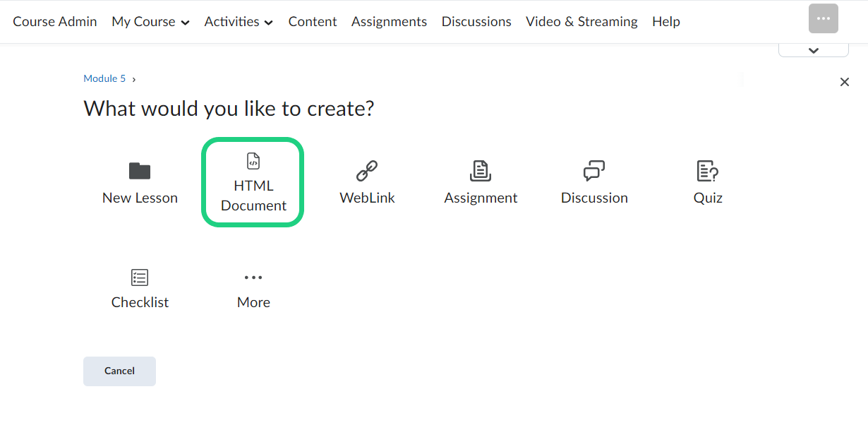Viewport: 868px width, 430px height.
Task: Select the Checklist icon
Action: (140, 277)
